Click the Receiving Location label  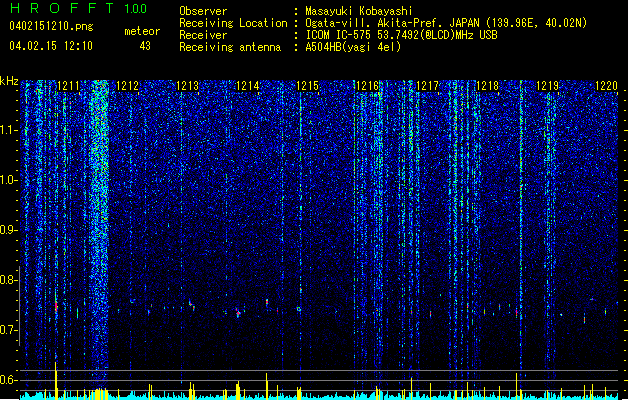(233, 23)
